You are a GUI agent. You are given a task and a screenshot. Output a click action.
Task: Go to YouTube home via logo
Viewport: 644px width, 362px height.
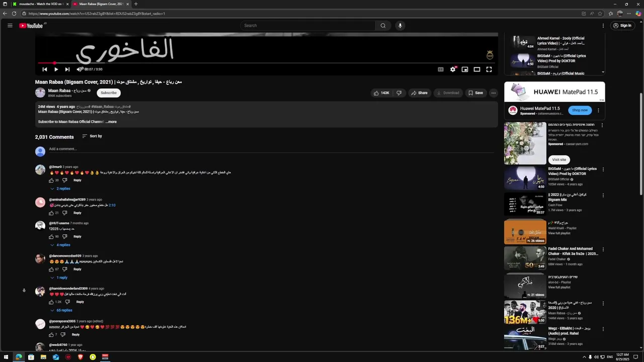31,26
